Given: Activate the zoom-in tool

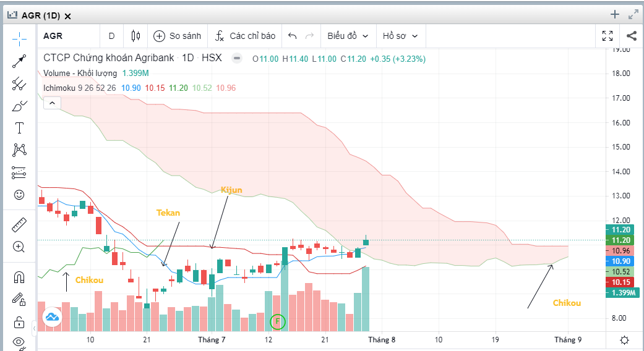Looking at the screenshot, I should click(x=19, y=247).
